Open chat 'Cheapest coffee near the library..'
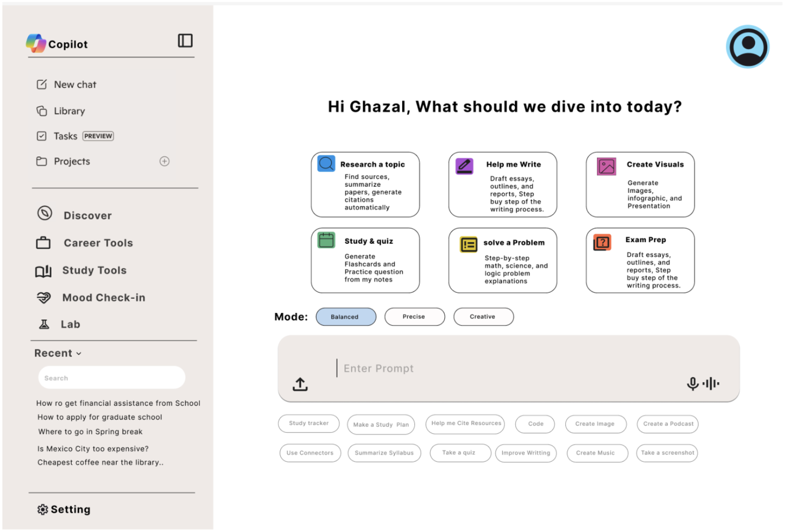Image resolution: width=787 pixels, height=532 pixels. 101,462
